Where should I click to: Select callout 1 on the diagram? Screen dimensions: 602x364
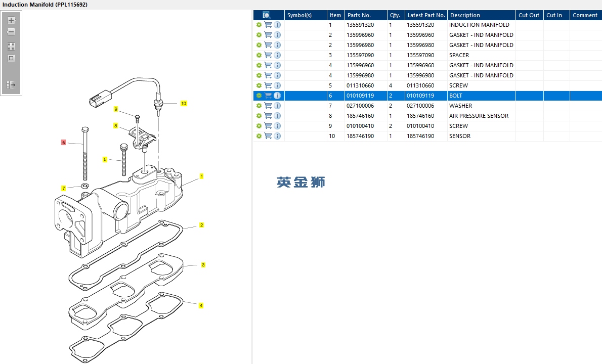click(x=201, y=176)
